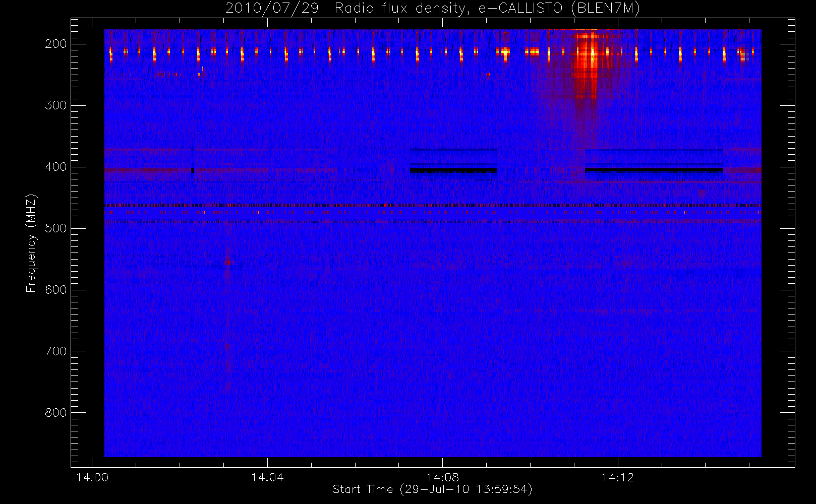Image resolution: width=816 pixels, height=504 pixels.
Task: Click the 200 frequency tick label
Action: point(55,44)
